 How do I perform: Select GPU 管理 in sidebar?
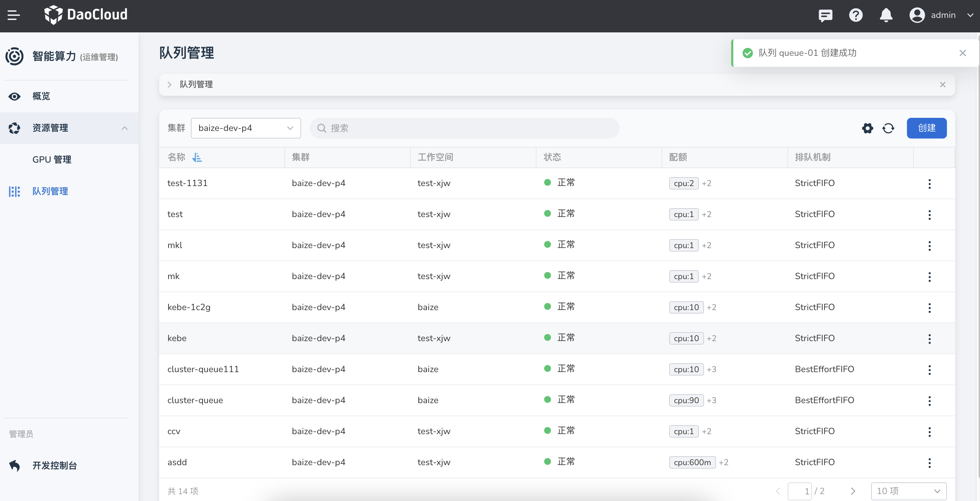click(52, 160)
